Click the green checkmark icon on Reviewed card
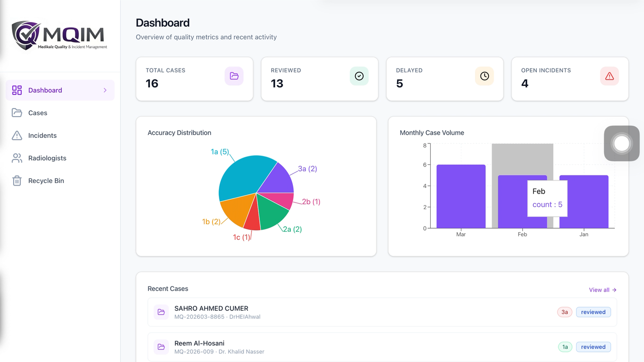Viewport: 644px width, 362px height. pos(359,76)
